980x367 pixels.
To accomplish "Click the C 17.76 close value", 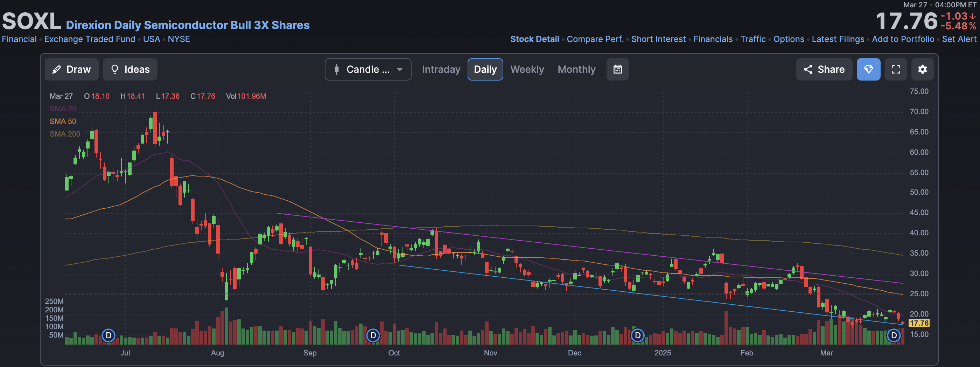I will coord(203,96).
